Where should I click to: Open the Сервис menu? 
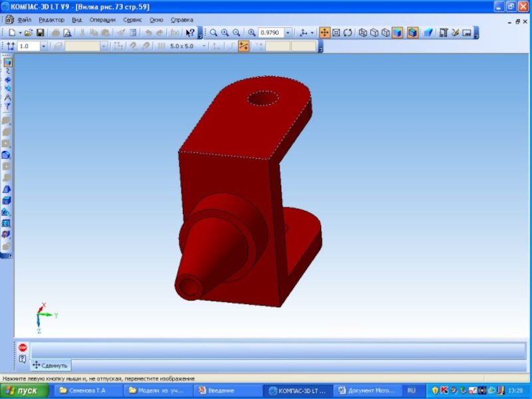[132, 20]
